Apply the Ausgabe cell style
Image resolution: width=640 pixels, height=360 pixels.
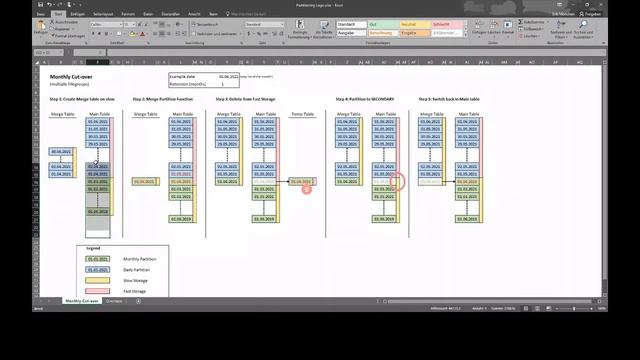pos(351,33)
